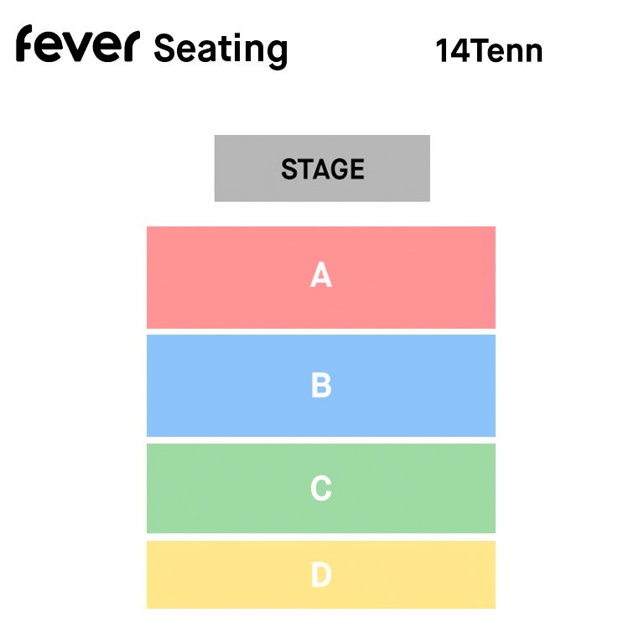The height and width of the screenshot is (644, 644).
Task: Click the Seating heading text
Action: coord(221,49)
